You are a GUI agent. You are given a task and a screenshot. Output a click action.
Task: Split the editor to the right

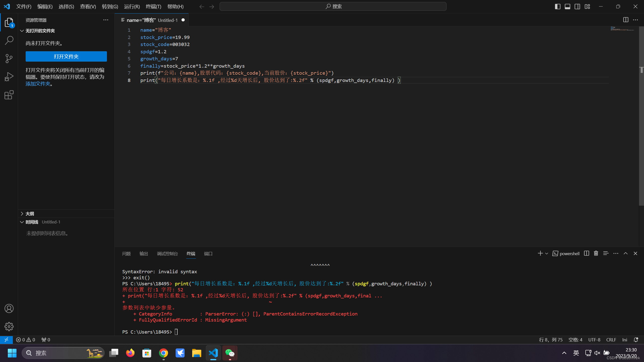pos(626,20)
